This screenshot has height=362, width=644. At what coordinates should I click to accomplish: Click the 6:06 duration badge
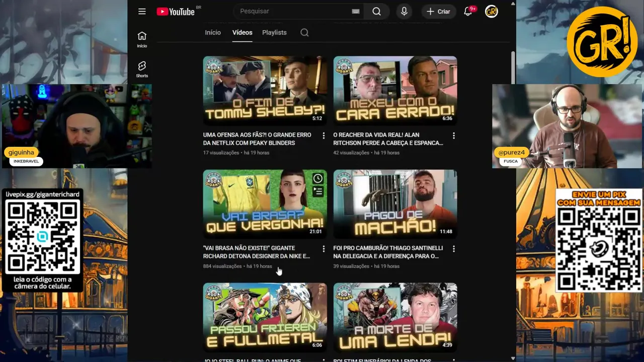point(317,345)
